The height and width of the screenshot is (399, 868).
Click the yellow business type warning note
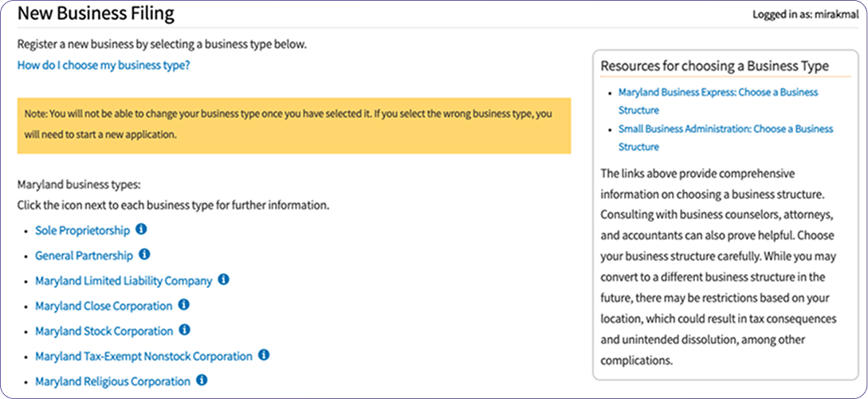point(294,126)
